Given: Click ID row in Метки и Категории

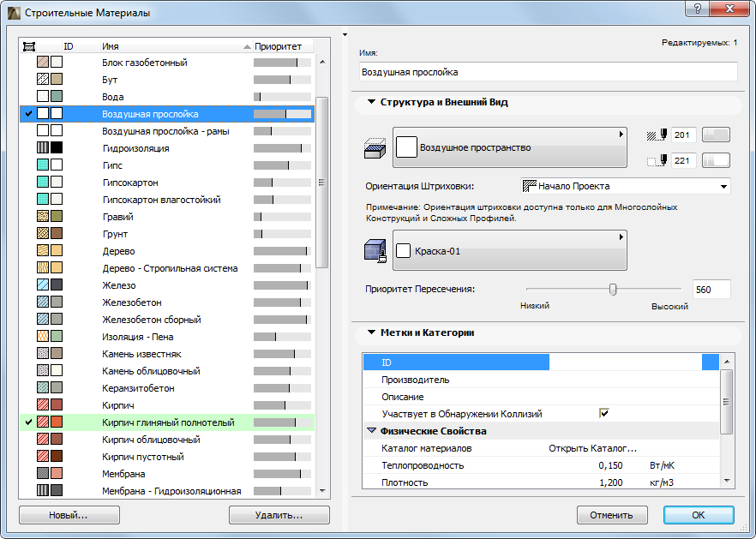Looking at the screenshot, I should pos(541,362).
